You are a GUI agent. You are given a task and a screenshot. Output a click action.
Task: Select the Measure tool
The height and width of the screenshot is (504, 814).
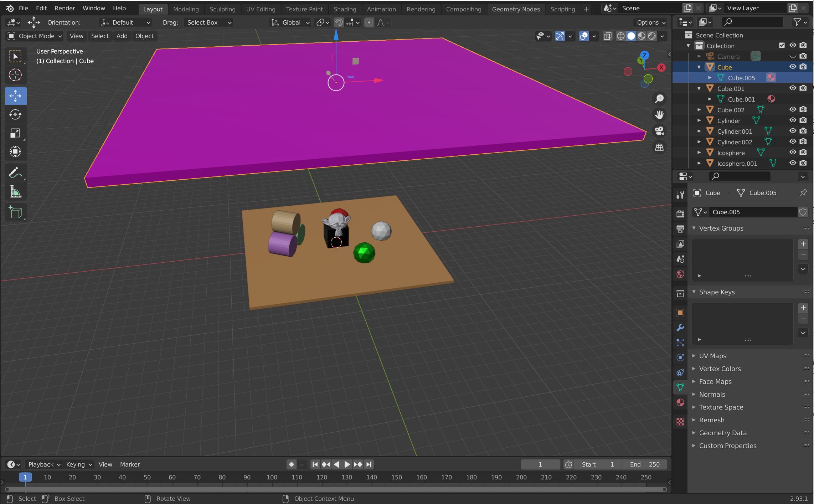[x=15, y=192]
